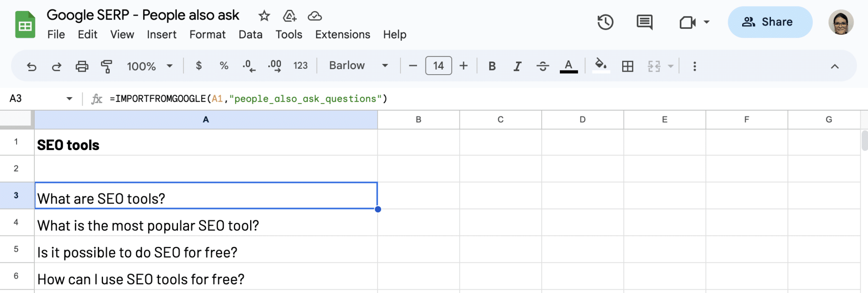Click the print icon
Viewport: 868px width, 293px height.
pyautogui.click(x=82, y=66)
